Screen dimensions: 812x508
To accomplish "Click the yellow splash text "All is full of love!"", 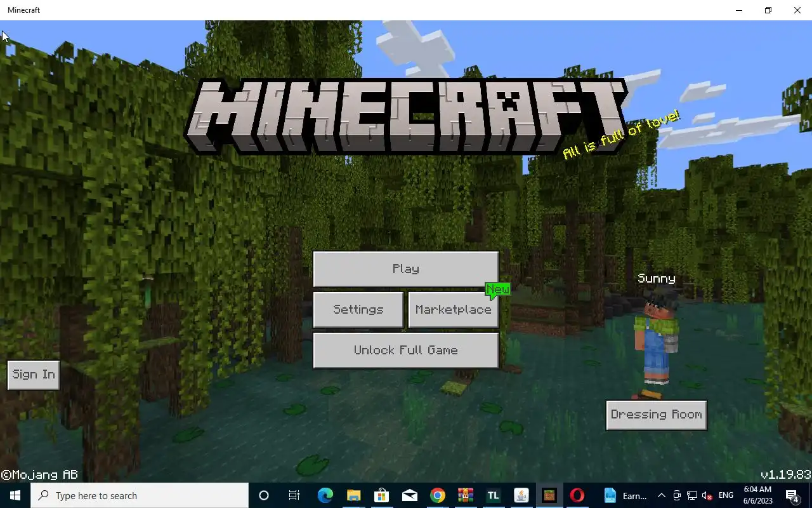I will click(x=622, y=135).
